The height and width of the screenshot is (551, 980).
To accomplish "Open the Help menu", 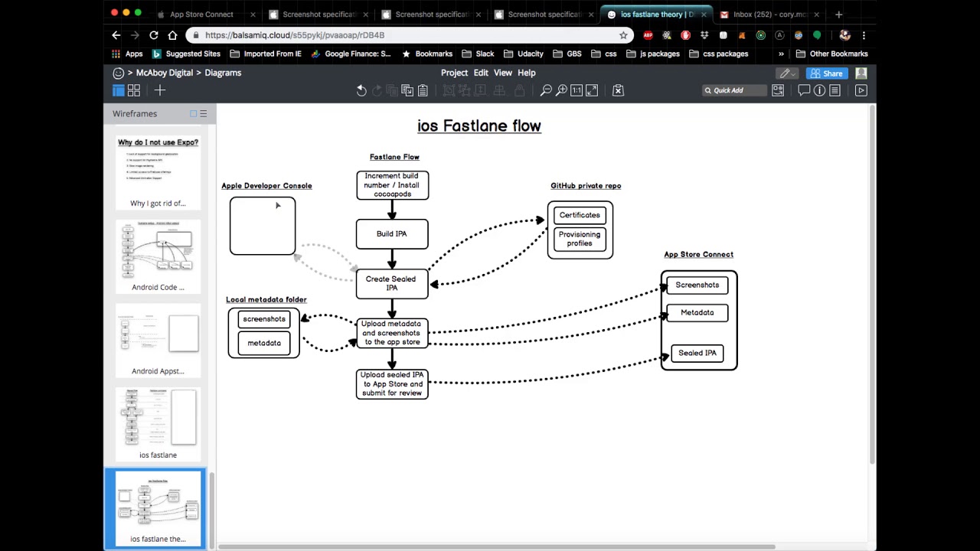I will tap(527, 73).
